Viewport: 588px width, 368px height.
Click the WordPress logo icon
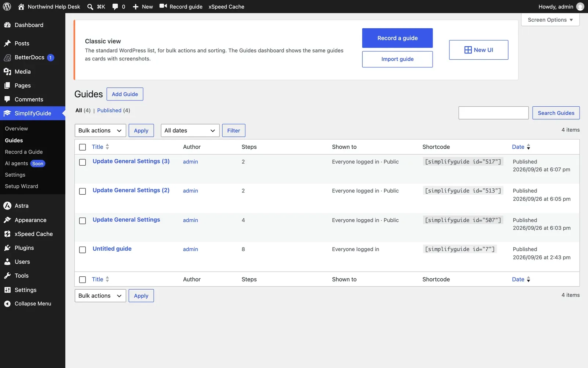tap(7, 7)
